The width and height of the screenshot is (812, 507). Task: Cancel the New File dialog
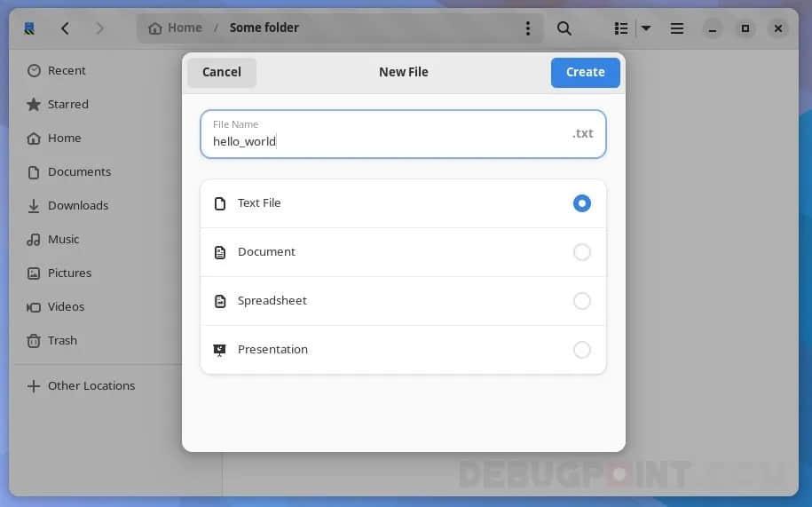(x=222, y=72)
